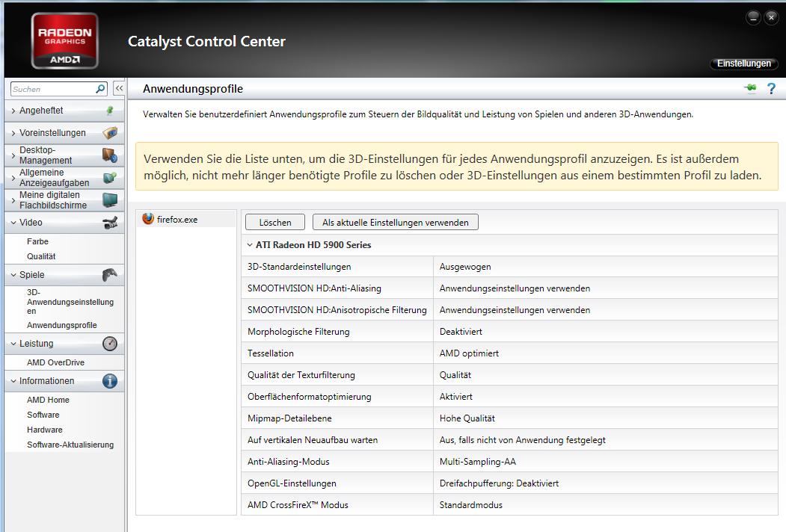The height and width of the screenshot is (532, 786).
Task: Click the AMD optimiert value
Action: [469, 353]
